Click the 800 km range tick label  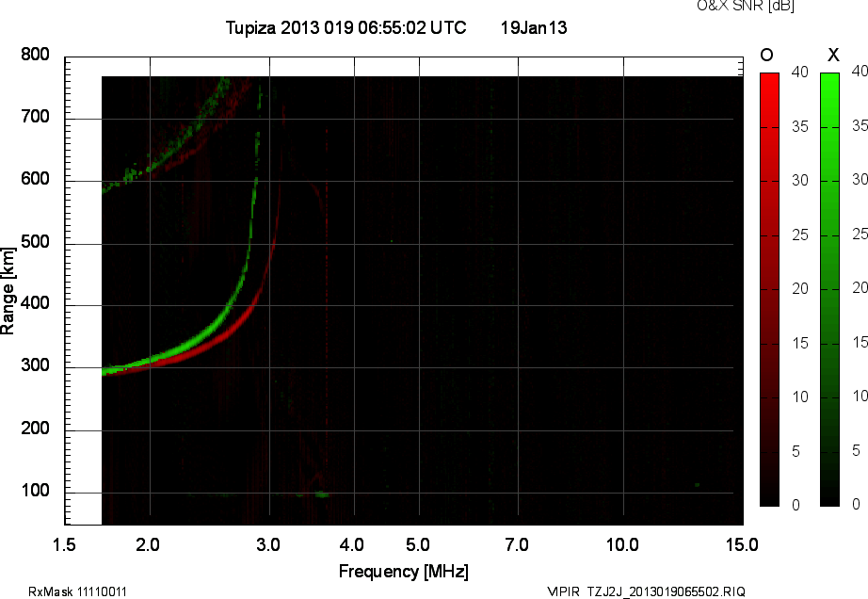[35, 55]
